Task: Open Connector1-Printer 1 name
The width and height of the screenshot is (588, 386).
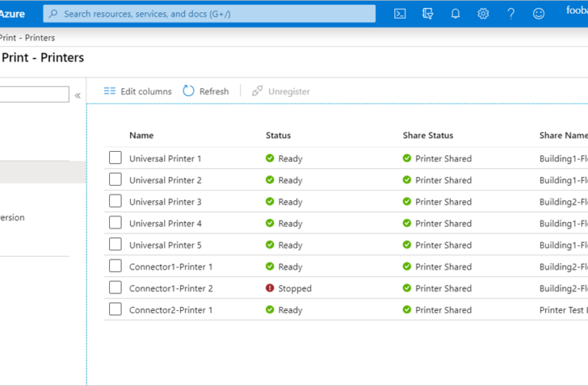Action: tap(171, 266)
